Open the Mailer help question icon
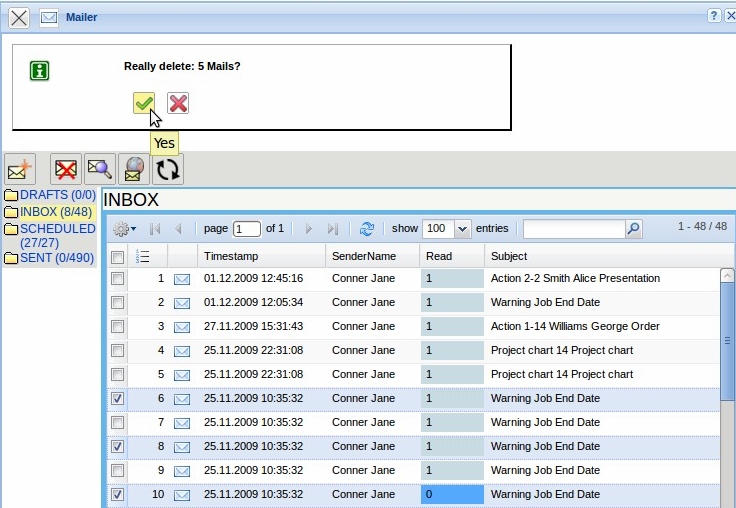 714,16
